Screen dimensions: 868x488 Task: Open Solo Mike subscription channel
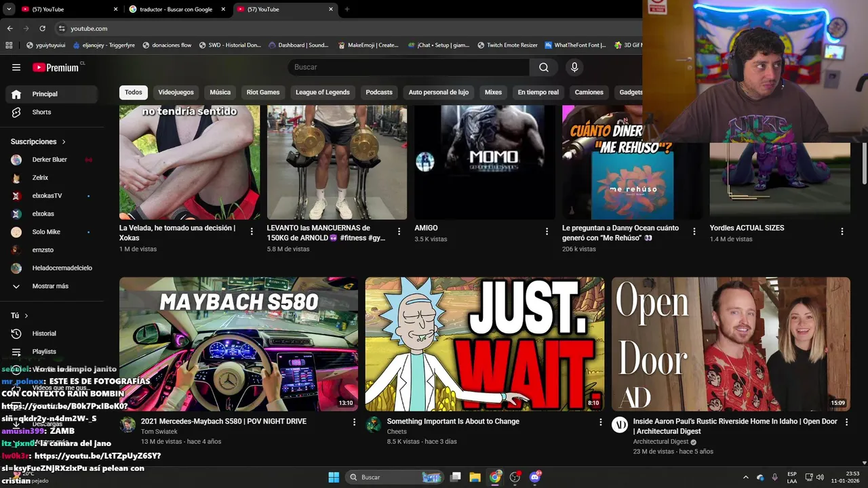(x=52, y=232)
